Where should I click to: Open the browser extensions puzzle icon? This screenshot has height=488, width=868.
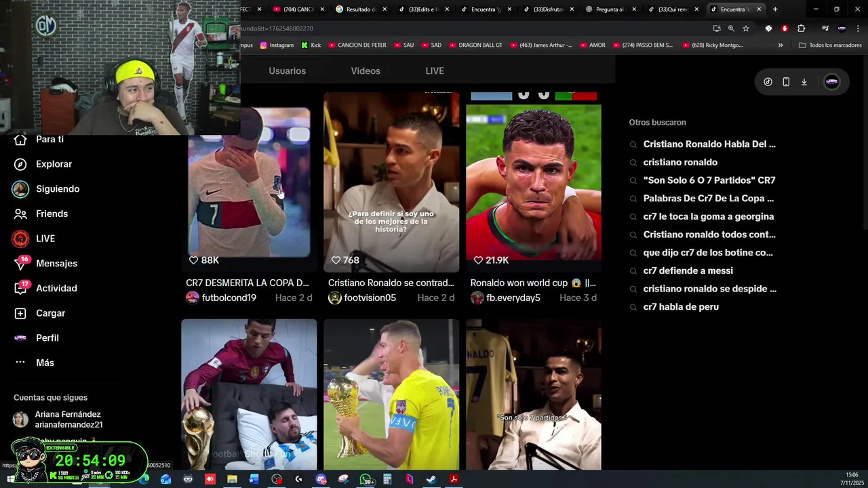[802, 28]
